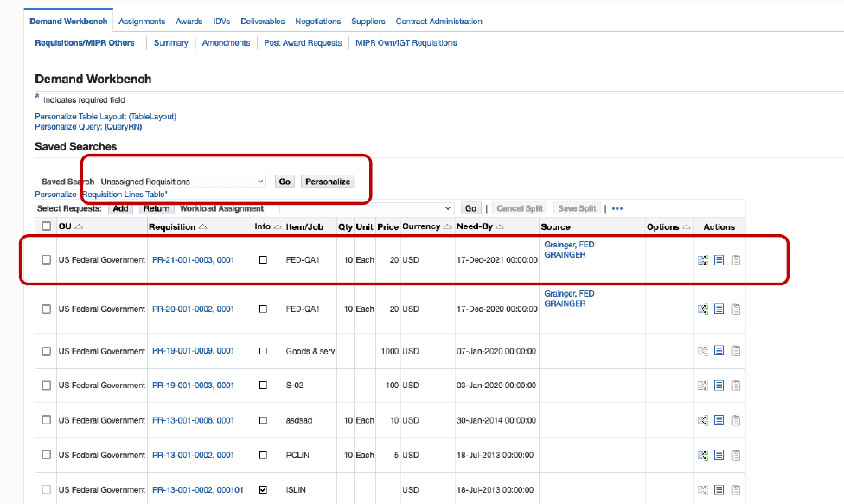The width and height of the screenshot is (844, 504).
Task: Select the Summary subtab
Action: pyautogui.click(x=170, y=43)
